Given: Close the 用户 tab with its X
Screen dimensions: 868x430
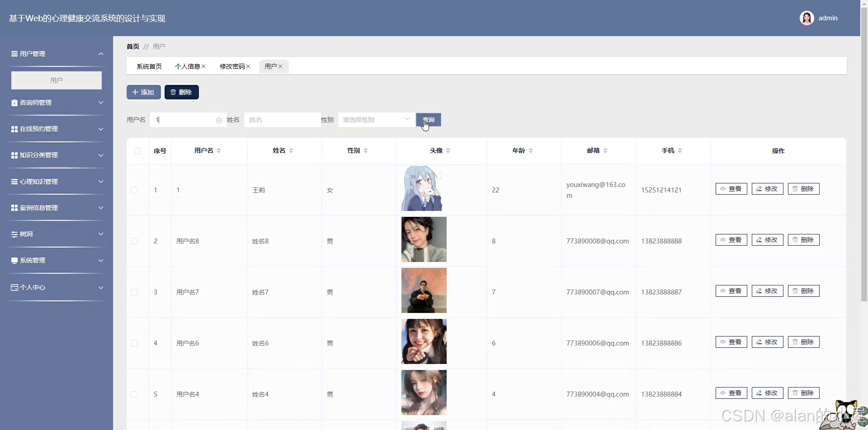Looking at the screenshot, I should tap(280, 66).
